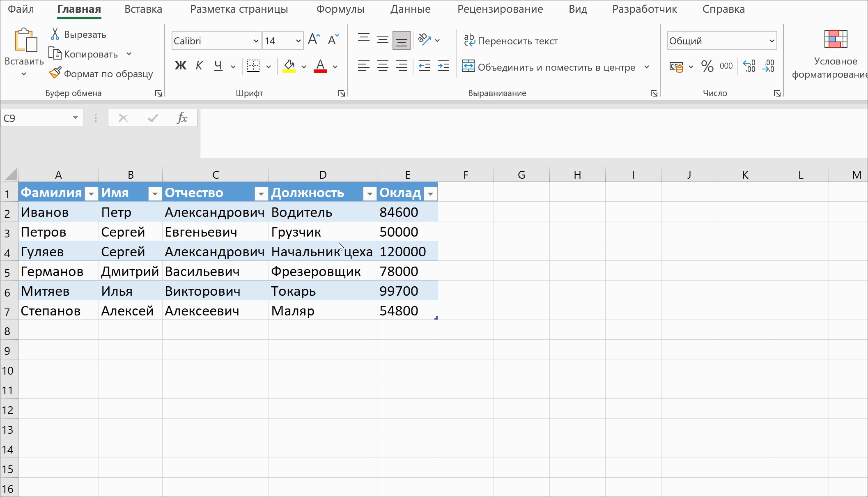Click the insert function fx icon
868x497 pixels.
(182, 118)
